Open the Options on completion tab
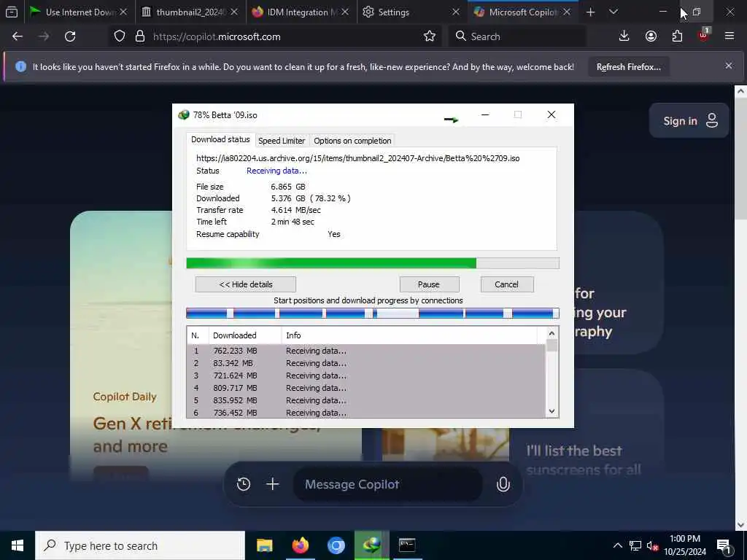Screen dimensions: 747x560 (x=352, y=141)
